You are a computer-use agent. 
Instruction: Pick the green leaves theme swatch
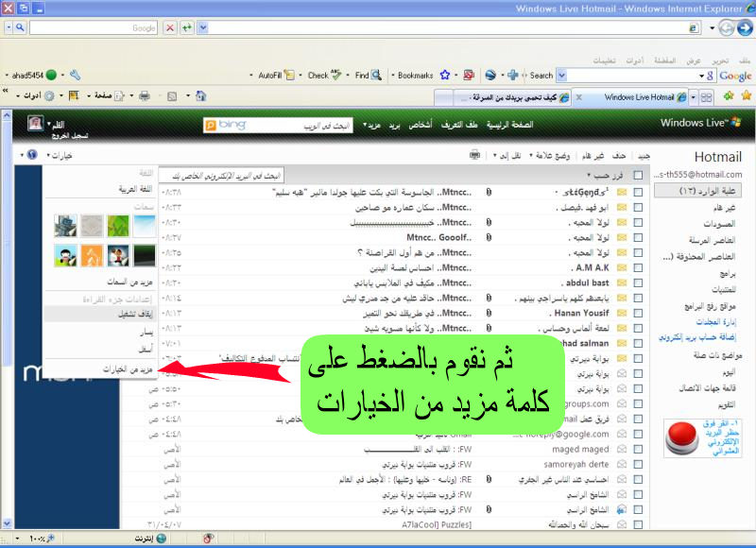[x=118, y=226]
